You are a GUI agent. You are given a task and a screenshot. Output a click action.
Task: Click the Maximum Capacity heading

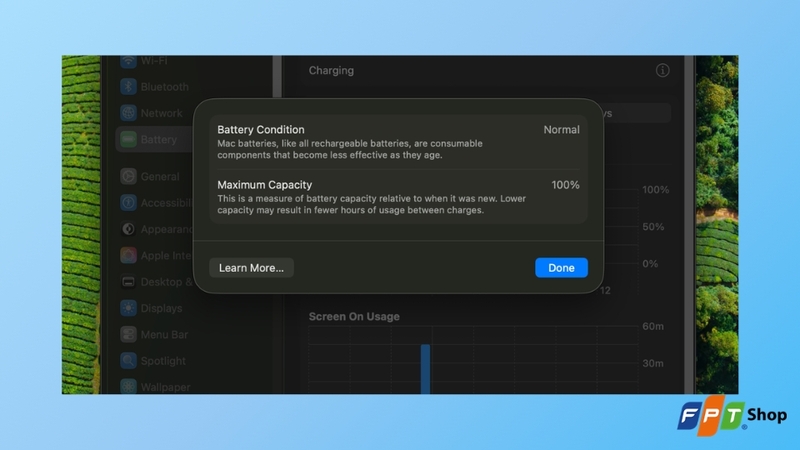pos(264,185)
